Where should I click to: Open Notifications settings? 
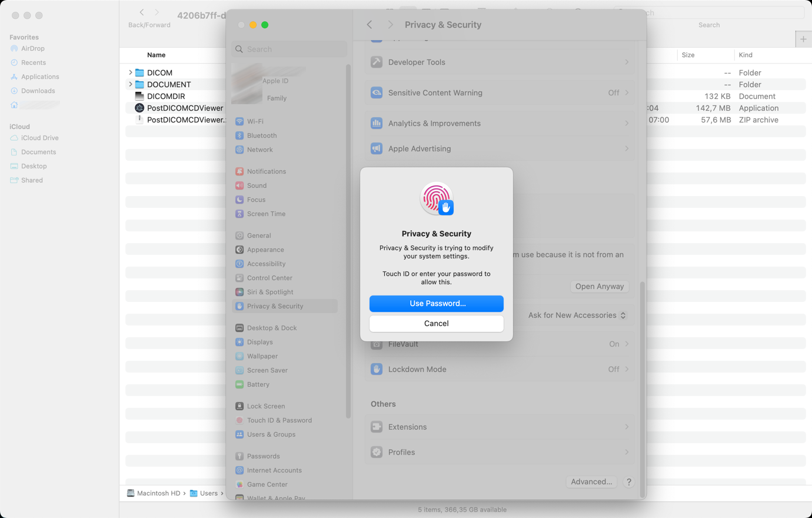(266, 171)
